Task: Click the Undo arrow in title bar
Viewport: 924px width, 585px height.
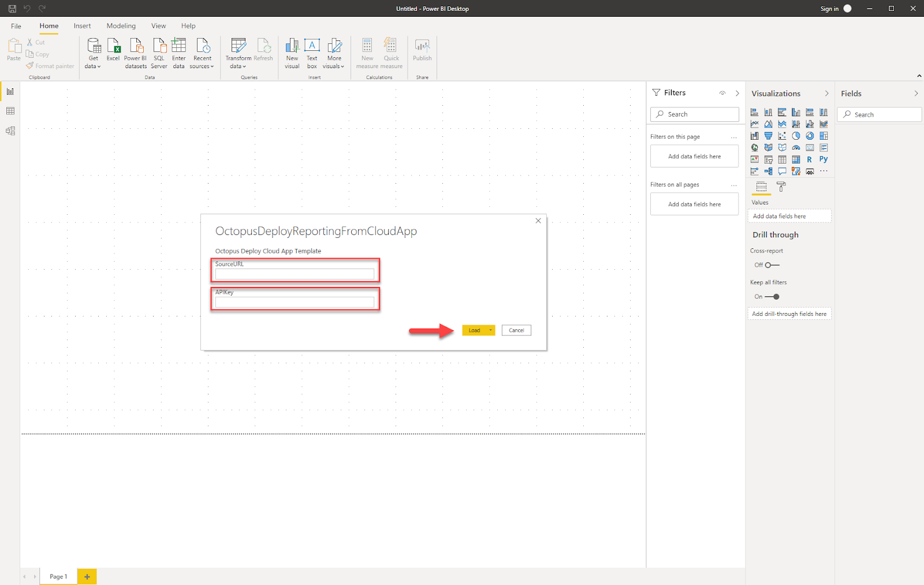Action: pyautogui.click(x=27, y=9)
